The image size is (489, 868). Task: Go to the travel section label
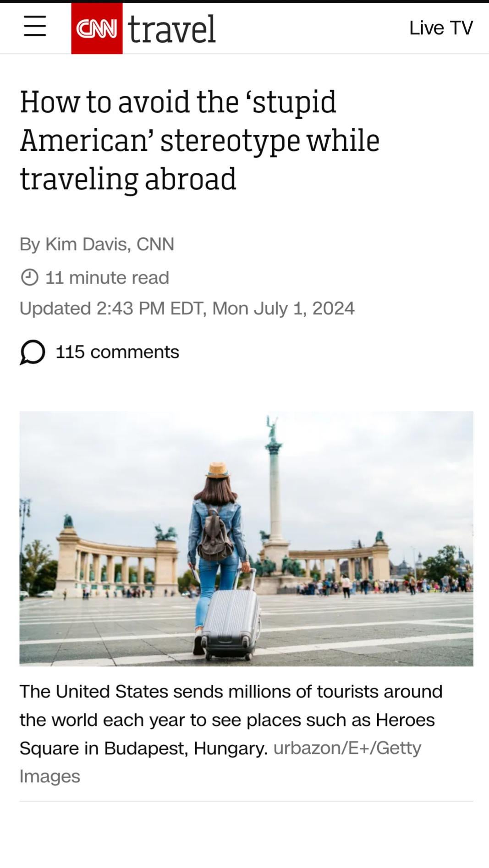pyautogui.click(x=171, y=29)
